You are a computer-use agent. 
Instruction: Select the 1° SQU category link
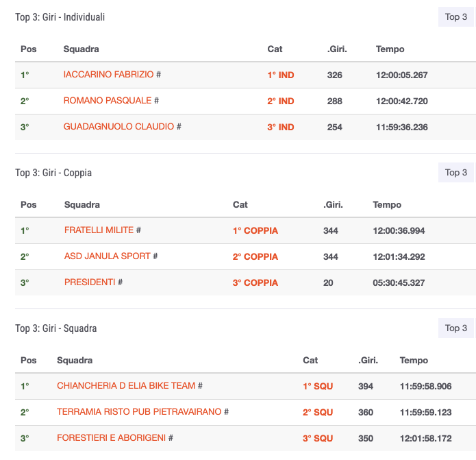click(x=318, y=386)
